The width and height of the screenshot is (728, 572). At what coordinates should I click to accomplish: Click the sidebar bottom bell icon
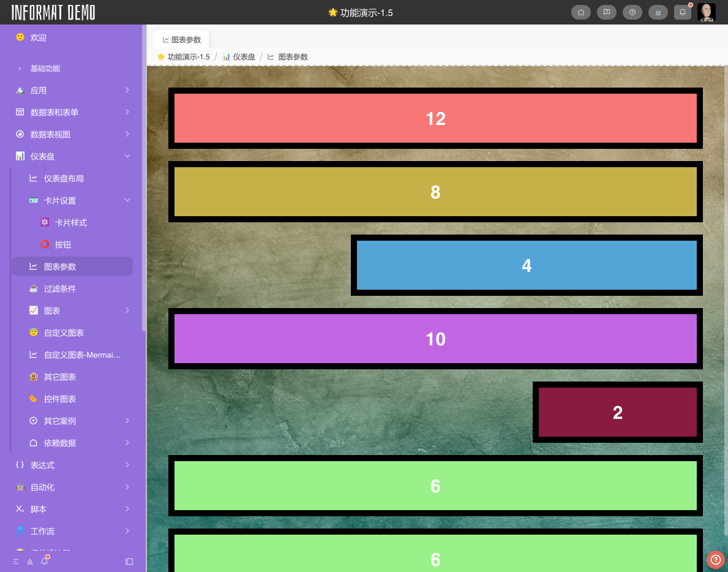[x=44, y=561]
